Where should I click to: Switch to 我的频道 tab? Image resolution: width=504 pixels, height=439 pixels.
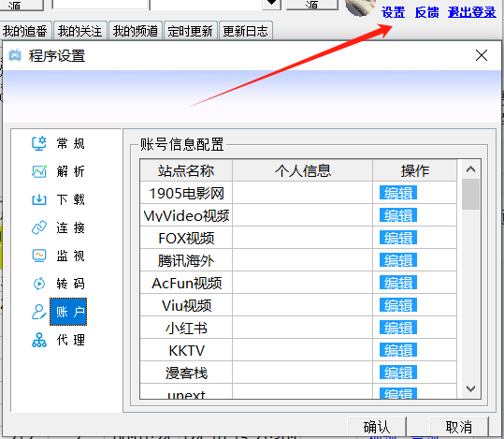135,31
